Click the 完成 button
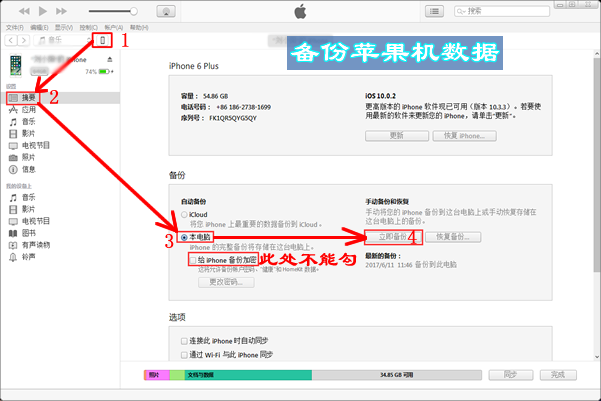Screen dimensions: 601x401 tap(558, 375)
